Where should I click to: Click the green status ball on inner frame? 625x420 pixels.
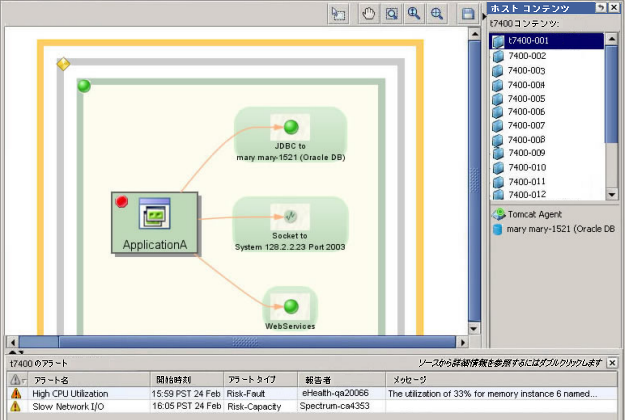[84, 86]
